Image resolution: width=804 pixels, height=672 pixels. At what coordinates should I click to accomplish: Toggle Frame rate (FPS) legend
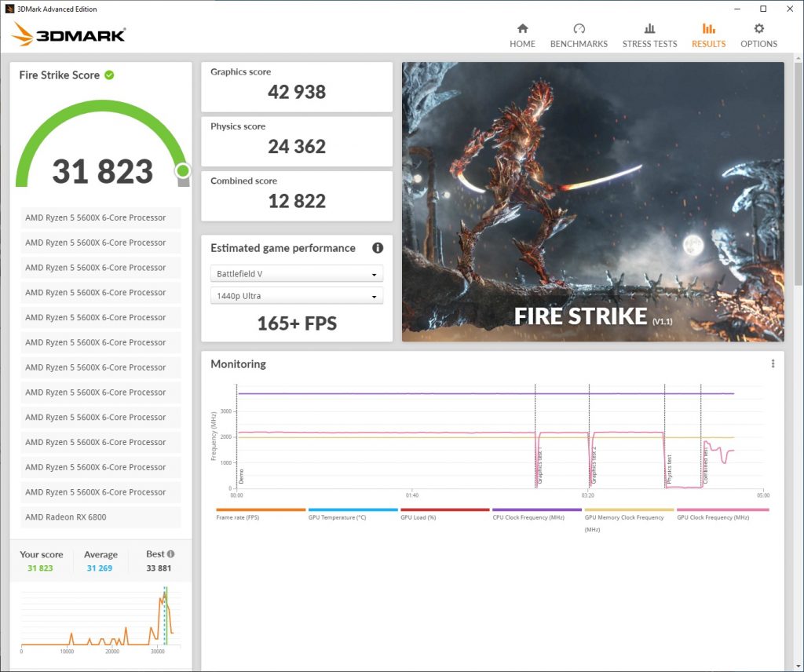[x=238, y=517]
